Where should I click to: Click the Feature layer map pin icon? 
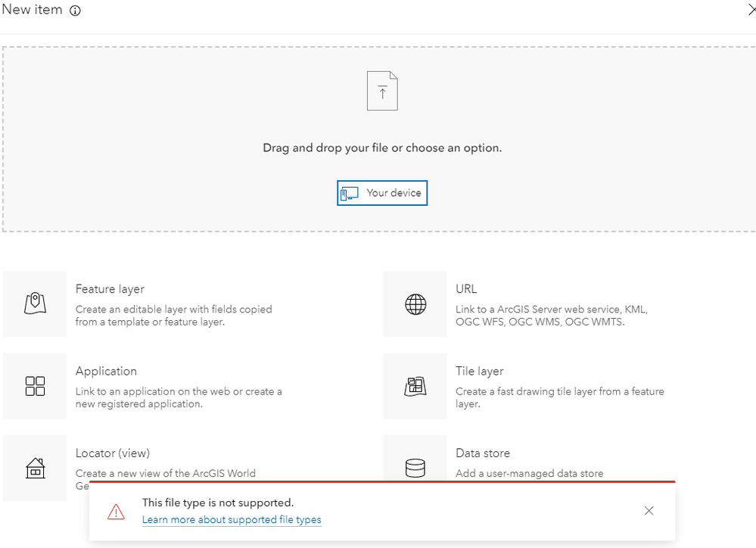coord(36,304)
